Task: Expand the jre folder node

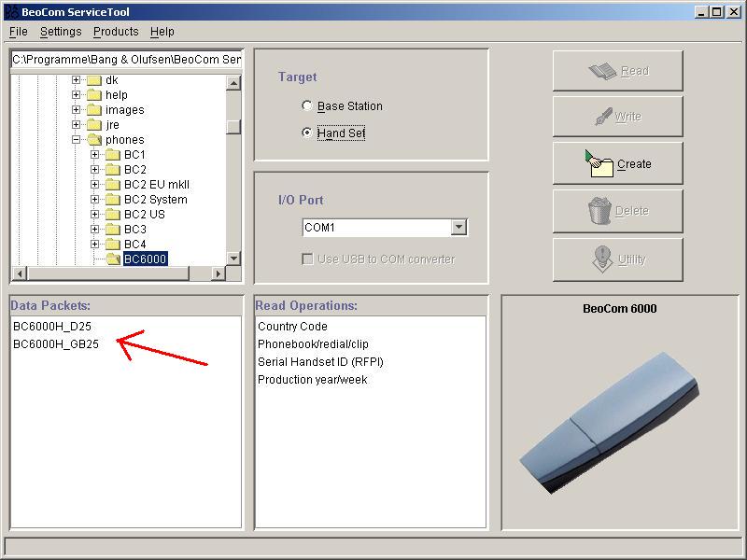Action: (76, 124)
